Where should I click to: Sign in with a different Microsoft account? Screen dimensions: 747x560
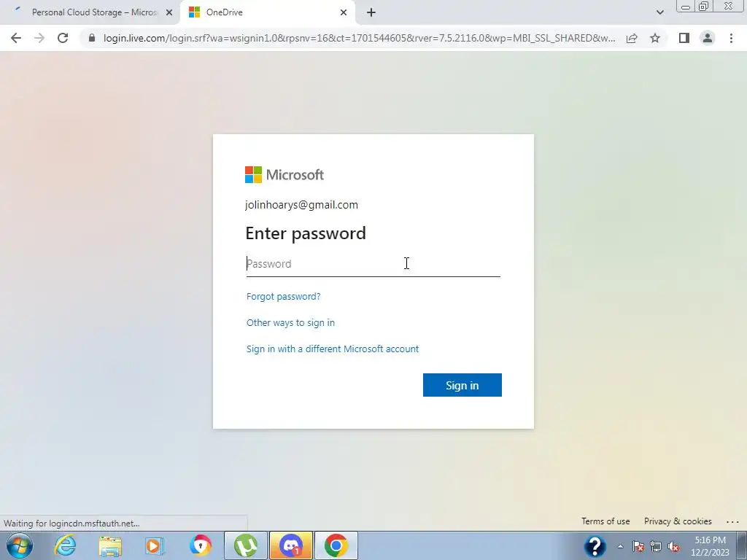[x=333, y=349]
